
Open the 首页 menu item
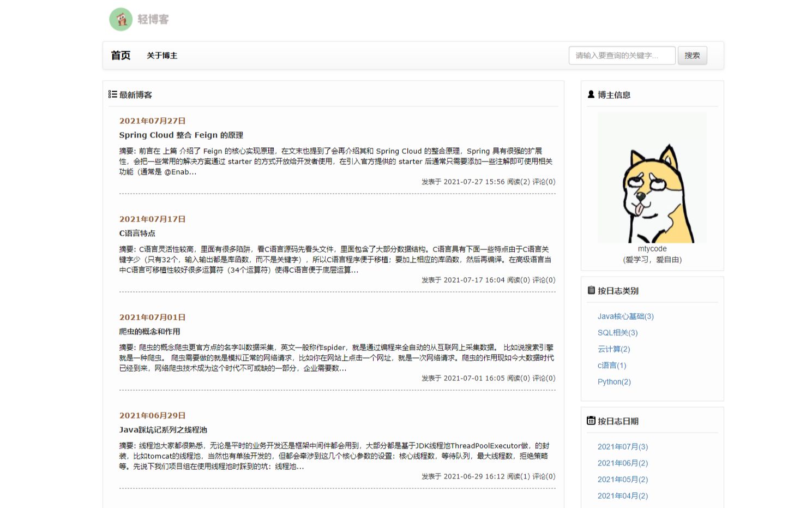pos(121,55)
